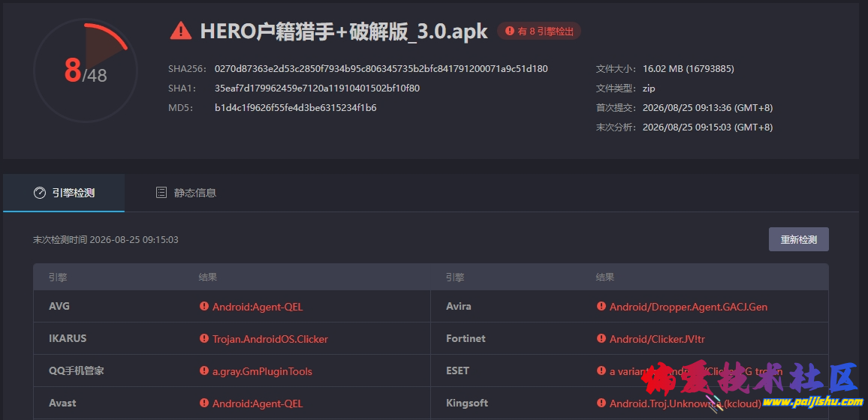The width and height of the screenshot is (868, 420).
Task: Open the 引擎检测 tab
Action: pyautogui.click(x=64, y=193)
